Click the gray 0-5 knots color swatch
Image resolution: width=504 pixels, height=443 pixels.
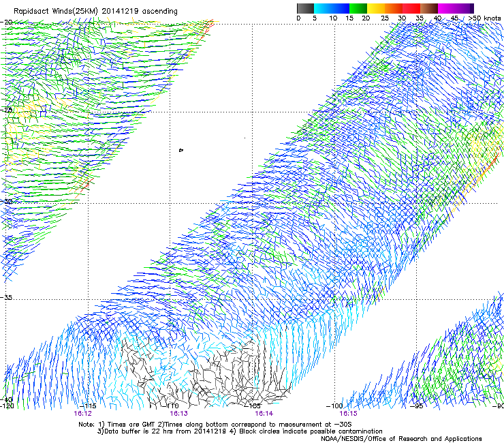click(x=305, y=8)
